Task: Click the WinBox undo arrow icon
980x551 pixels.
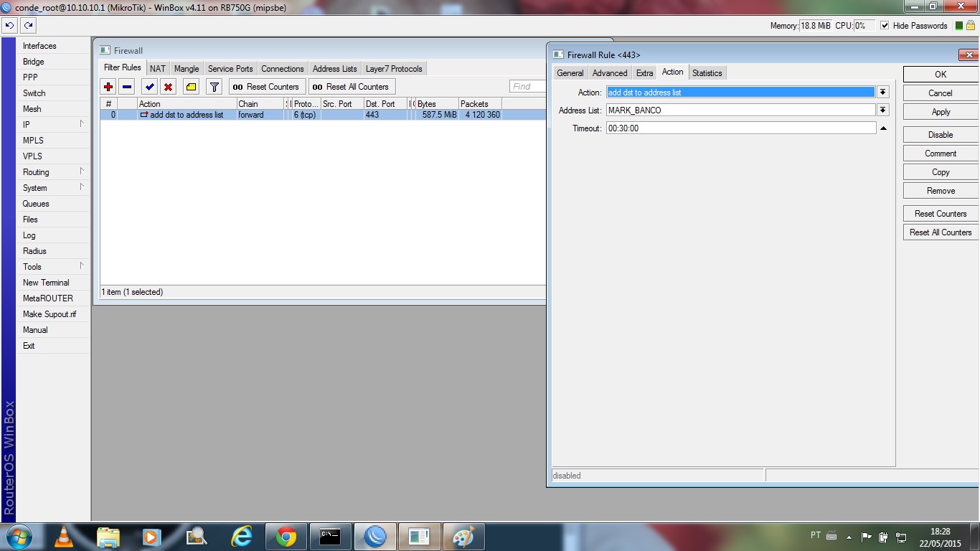Action: (9, 25)
